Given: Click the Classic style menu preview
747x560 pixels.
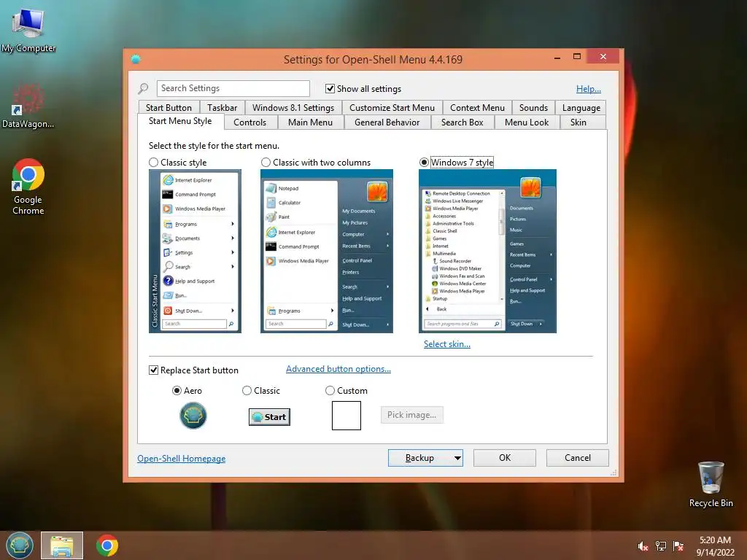Looking at the screenshot, I should 195,251.
